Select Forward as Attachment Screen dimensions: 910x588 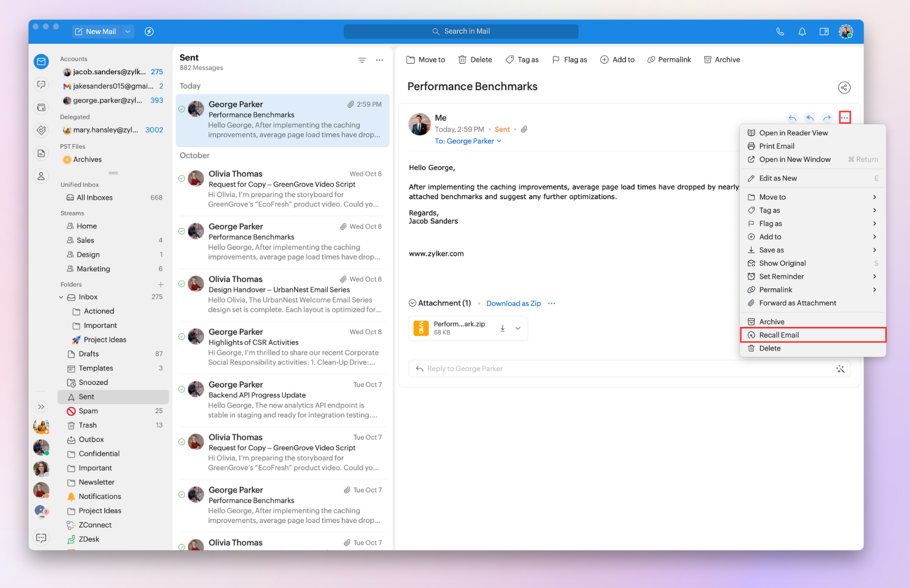click(813, 303)
